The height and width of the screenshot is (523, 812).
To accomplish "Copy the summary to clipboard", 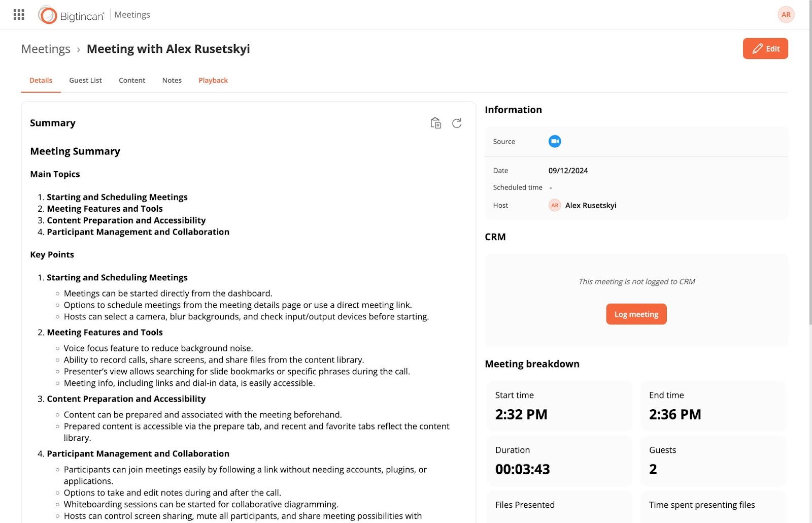I will (x=435, y=123).
